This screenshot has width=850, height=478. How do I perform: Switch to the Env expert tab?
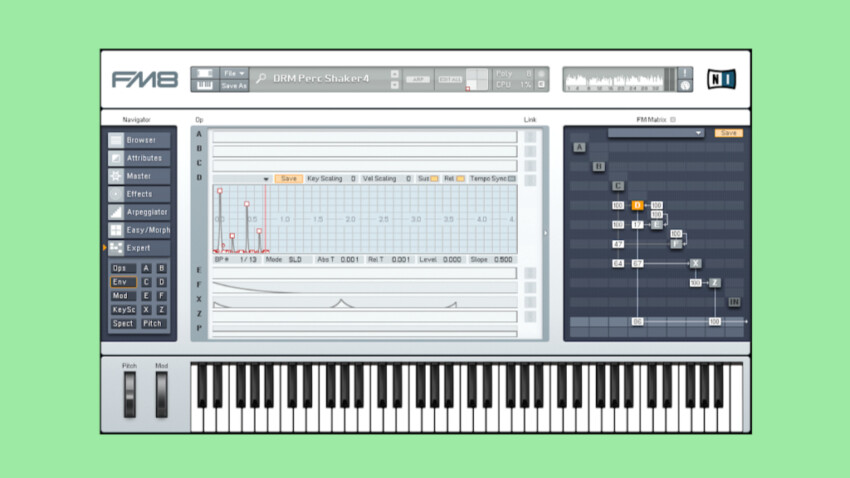[123, 282]
